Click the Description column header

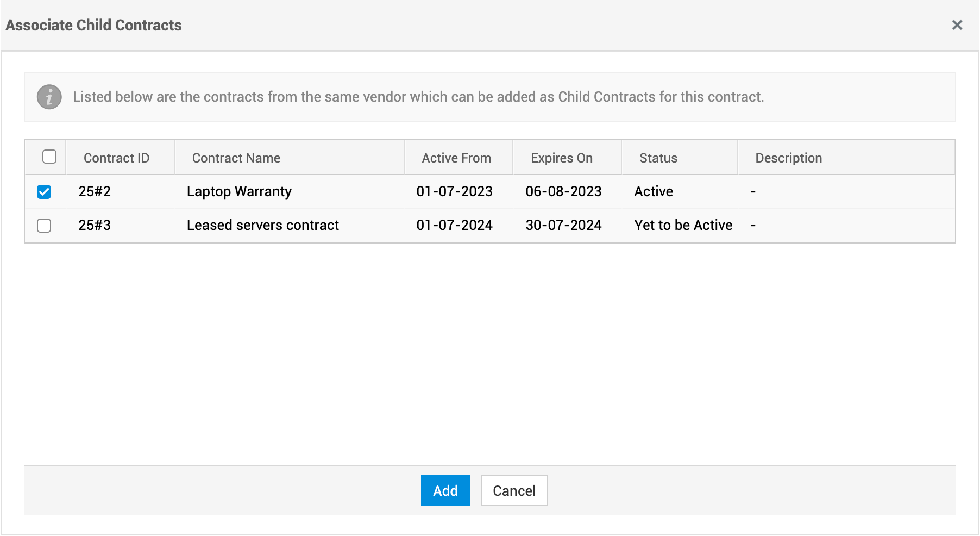tap(788, 158)
